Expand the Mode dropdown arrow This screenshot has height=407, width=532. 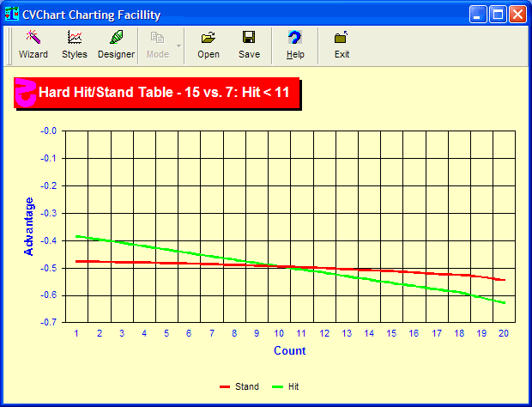coord(178,45)
